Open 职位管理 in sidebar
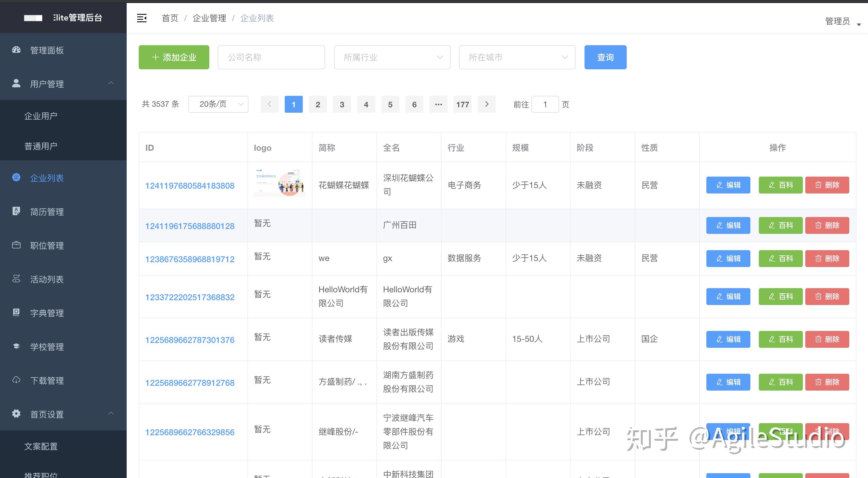This screenshot has width=868, height=478. (63, 245)
